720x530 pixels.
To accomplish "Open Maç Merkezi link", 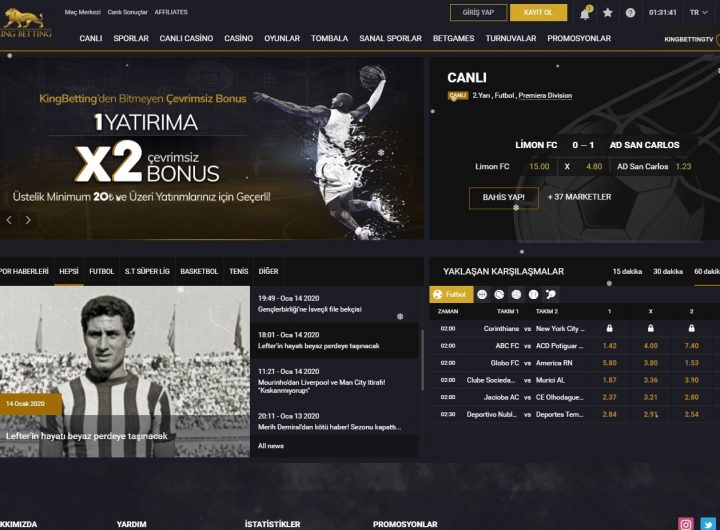I will [83, 12].
